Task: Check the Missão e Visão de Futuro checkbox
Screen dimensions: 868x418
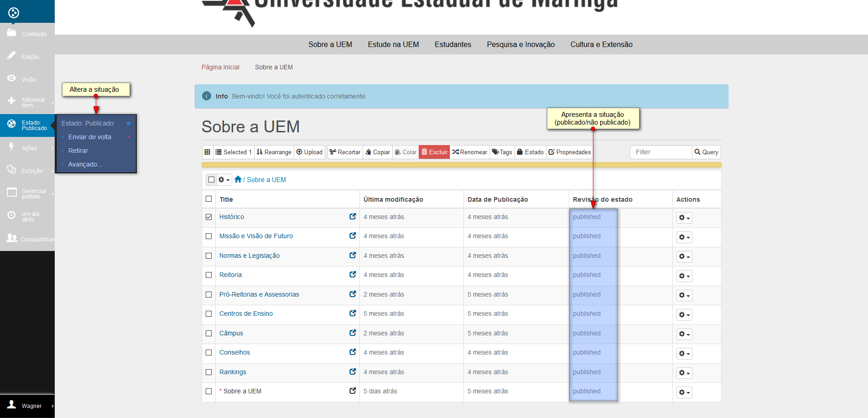Action: [209, 236]
